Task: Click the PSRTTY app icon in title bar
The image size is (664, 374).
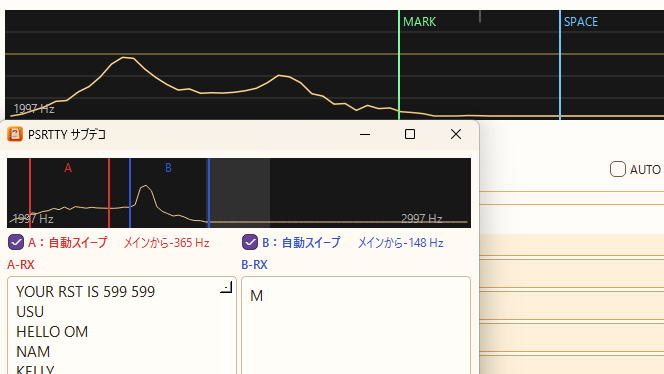Action: coord(15,134)
